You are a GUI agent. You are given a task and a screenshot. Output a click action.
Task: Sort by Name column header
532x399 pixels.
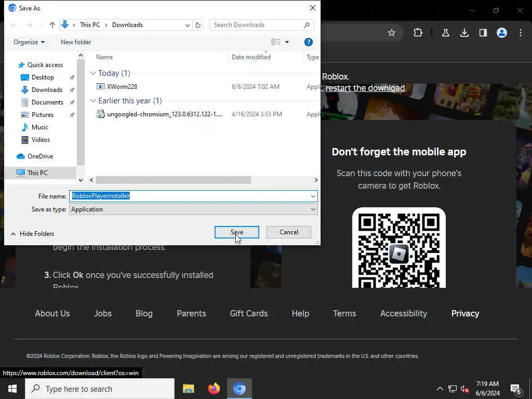(104, 57)
